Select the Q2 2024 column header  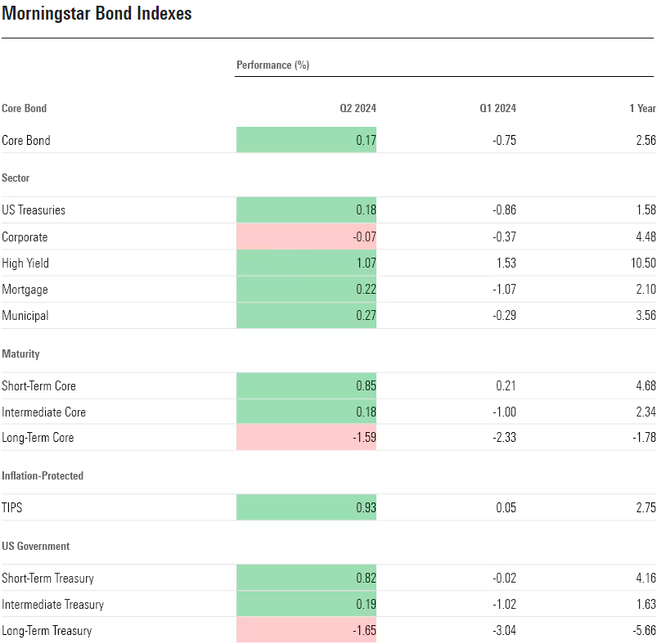pos(358,108)
